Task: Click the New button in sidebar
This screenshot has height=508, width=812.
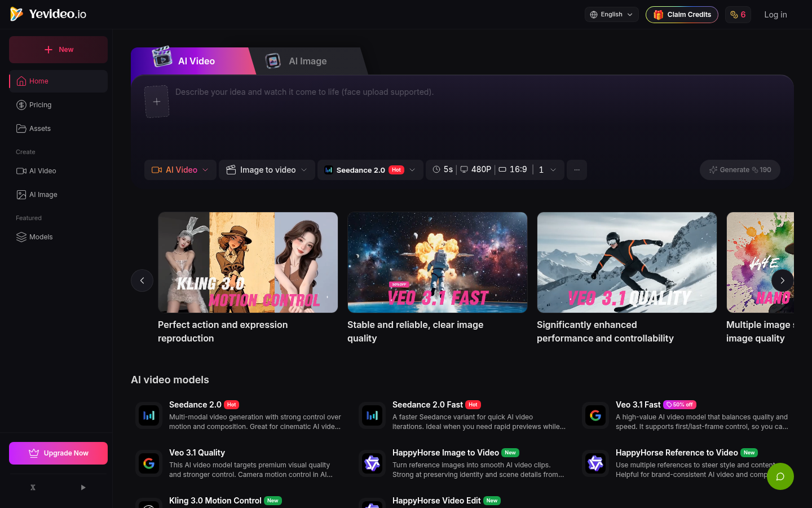Action: click(x=59, y=50)
